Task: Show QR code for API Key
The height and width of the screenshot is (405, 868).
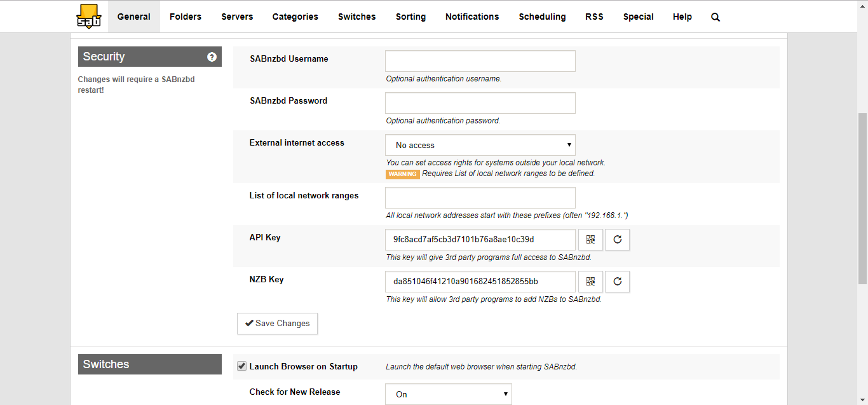Action: tap(591, 240)
